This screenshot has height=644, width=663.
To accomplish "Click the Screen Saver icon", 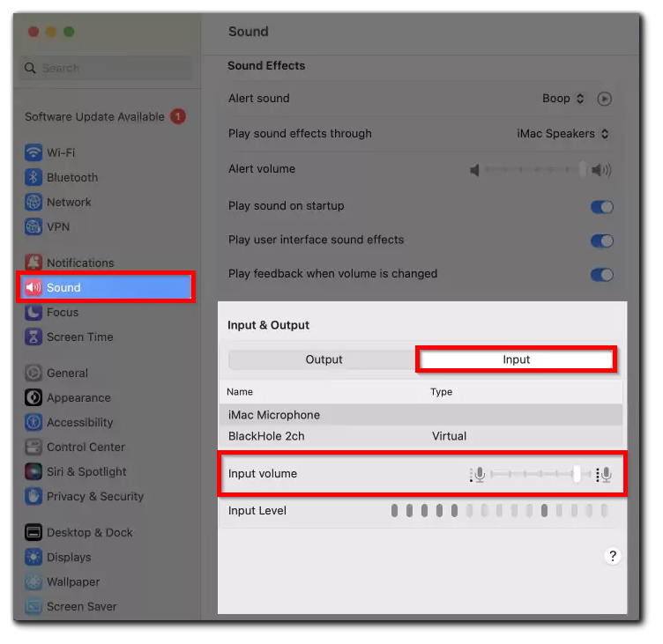I will pyautogui.click(x=34, y=606).
